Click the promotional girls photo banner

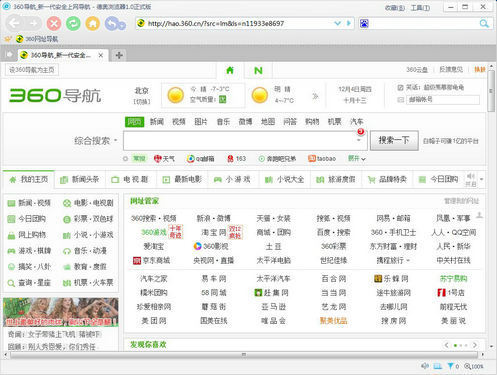pos(61,312)
